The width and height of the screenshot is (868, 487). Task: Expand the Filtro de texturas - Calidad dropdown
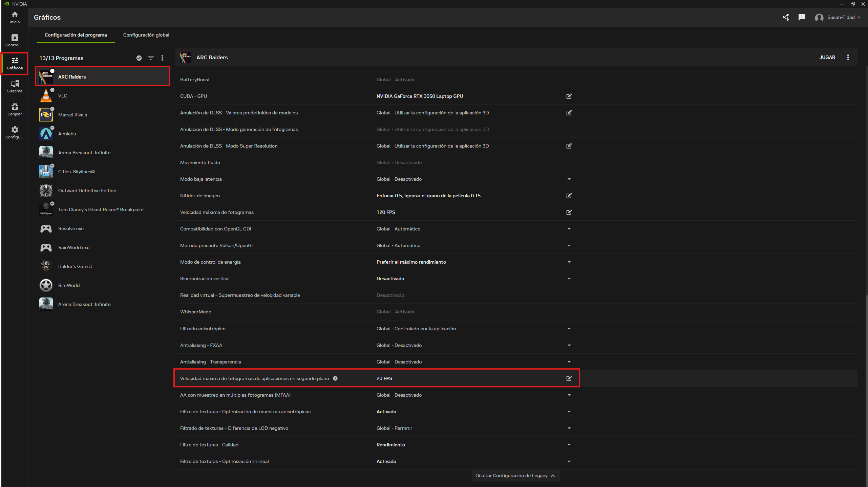569,445
